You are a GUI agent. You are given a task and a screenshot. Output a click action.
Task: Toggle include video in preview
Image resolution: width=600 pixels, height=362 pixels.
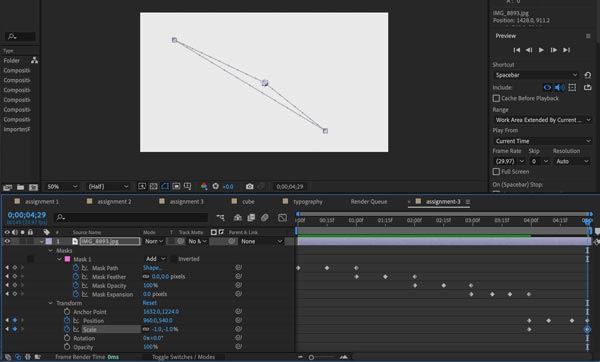[x=547, y=88]
